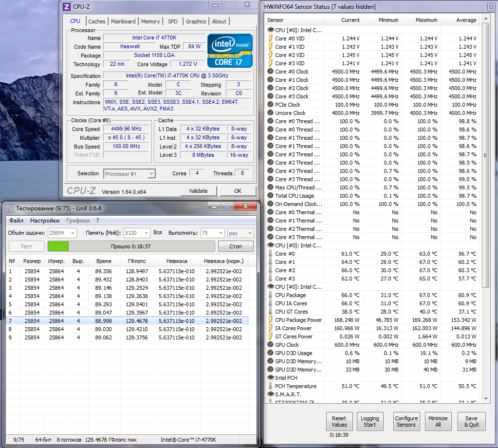Screen dimensions: 498x448
Task: Click the first CPU [#0] chip group icon
Action: [271, 30]
